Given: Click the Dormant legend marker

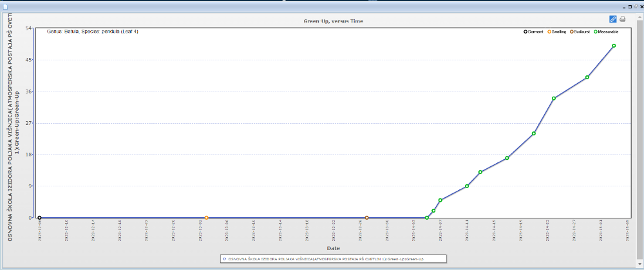Looking at the screenshot, I should tap(526, 32).
